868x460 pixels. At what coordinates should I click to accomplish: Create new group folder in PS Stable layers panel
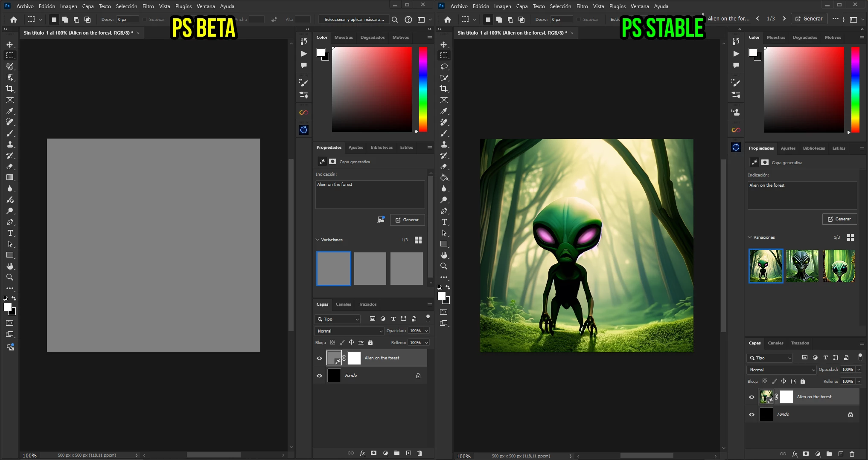829,454
